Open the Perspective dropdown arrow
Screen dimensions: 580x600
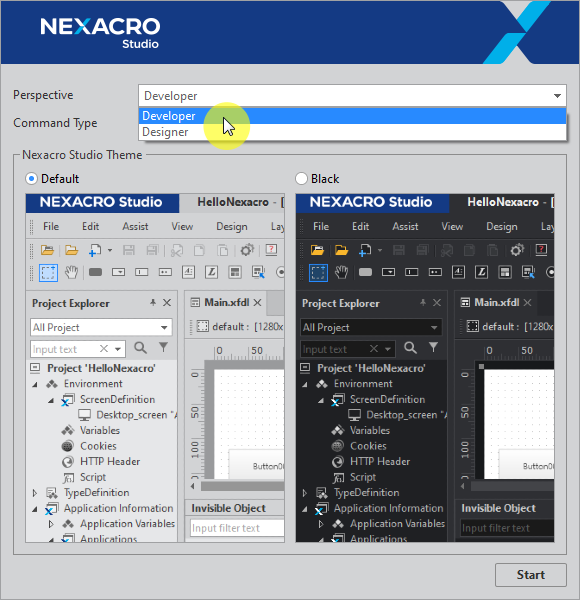click(557, 96)
